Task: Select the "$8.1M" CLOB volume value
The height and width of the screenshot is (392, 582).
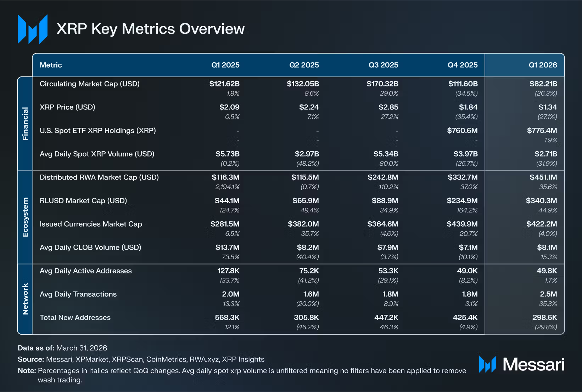Action: click(547, 248)
